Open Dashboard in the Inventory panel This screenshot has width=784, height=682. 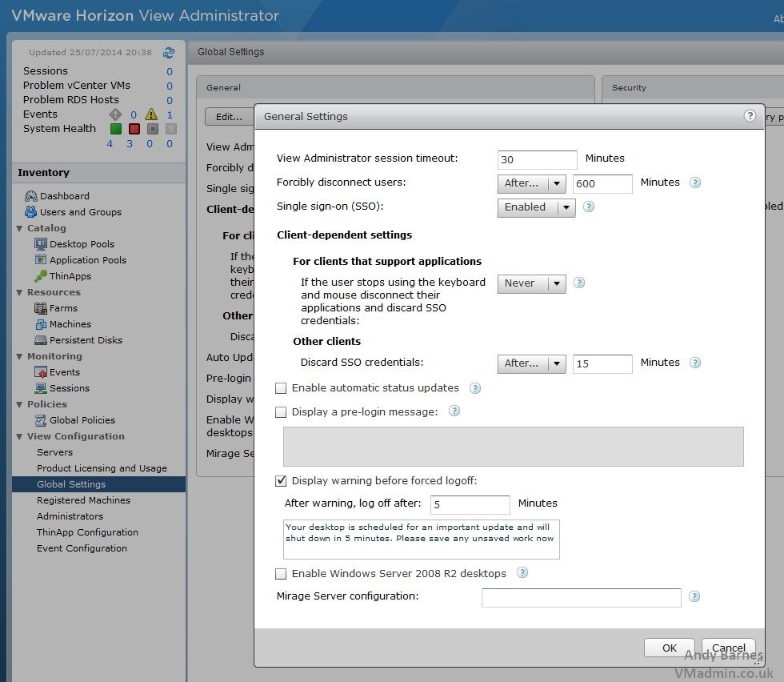click(x=65, y=196)
